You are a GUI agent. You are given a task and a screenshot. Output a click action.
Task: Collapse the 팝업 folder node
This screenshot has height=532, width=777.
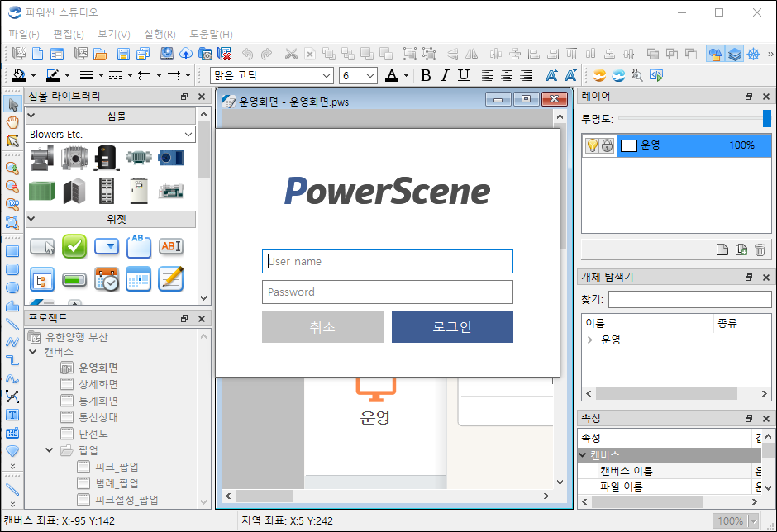tap(49, 450)
